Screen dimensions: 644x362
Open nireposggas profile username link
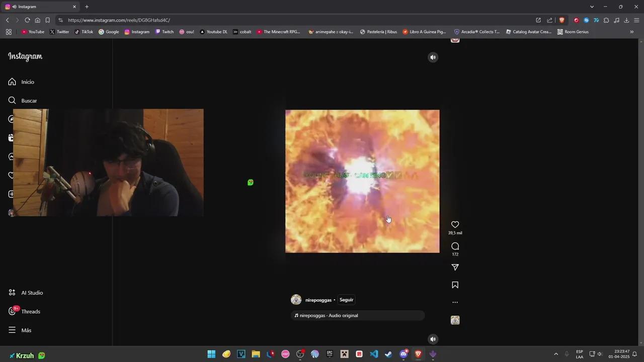point(318,300)
